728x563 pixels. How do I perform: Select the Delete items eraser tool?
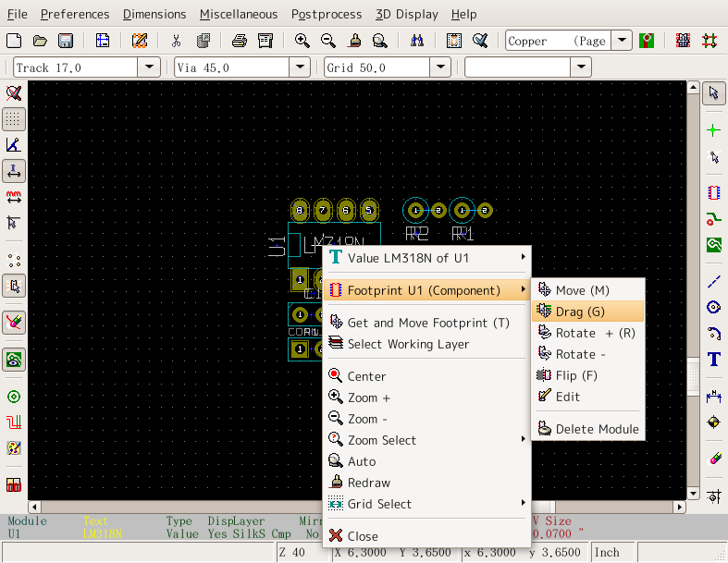713,458
